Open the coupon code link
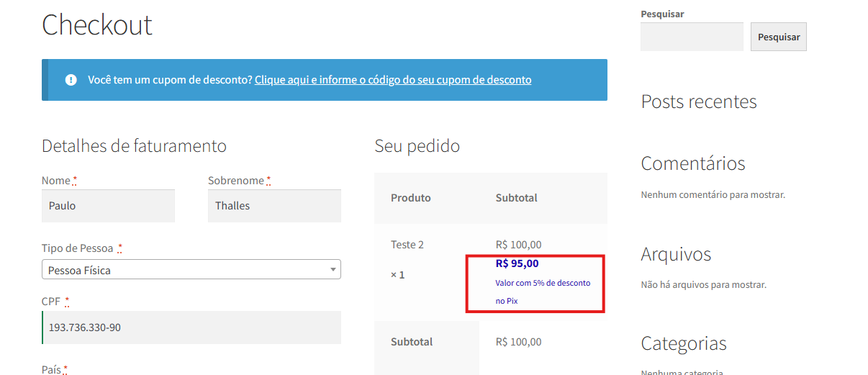868x375 pixels. (393, 80)
